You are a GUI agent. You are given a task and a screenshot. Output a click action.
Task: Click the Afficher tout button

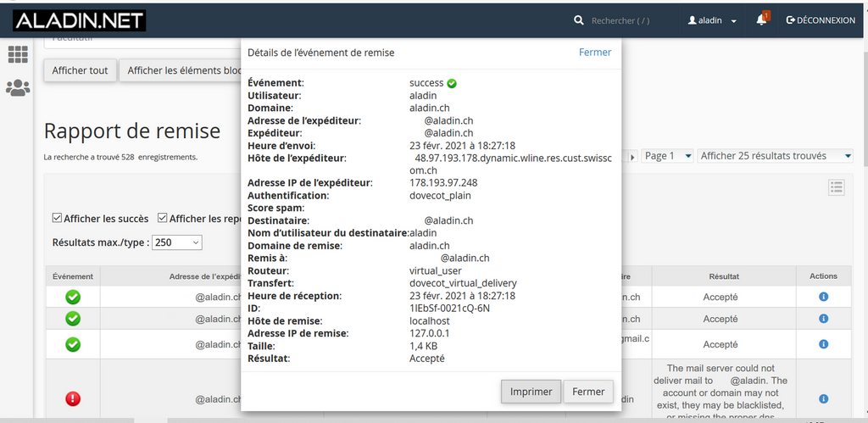[81, 70]
